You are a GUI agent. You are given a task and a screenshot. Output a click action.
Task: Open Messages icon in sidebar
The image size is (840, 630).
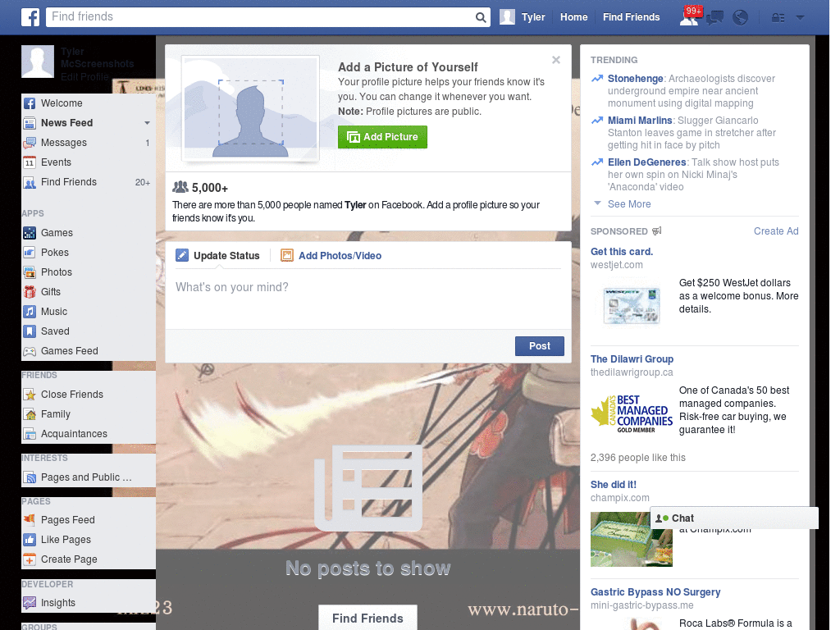tap(30, 143)
